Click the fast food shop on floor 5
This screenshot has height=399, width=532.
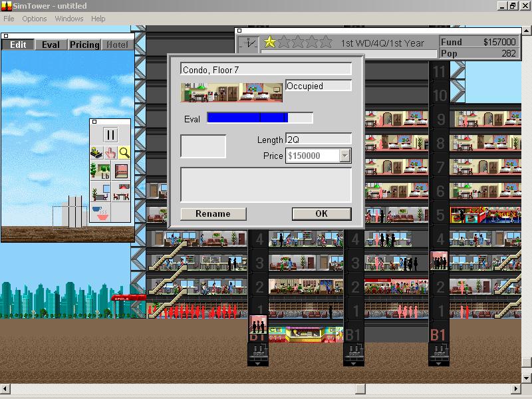(x=485, y=215)
